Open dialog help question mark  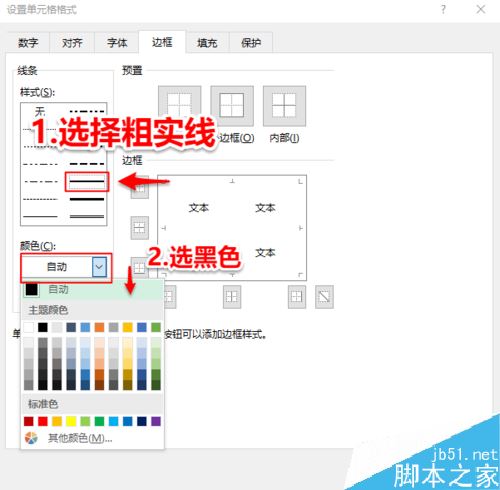[x=443, y=9]
